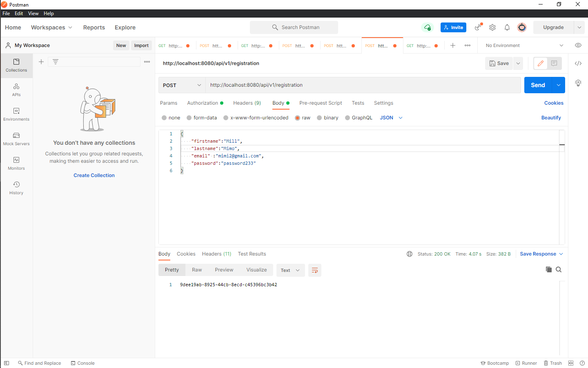Open the Collections sidebar panel
This screenshot has height=368, width=588.
coord(16,65)
